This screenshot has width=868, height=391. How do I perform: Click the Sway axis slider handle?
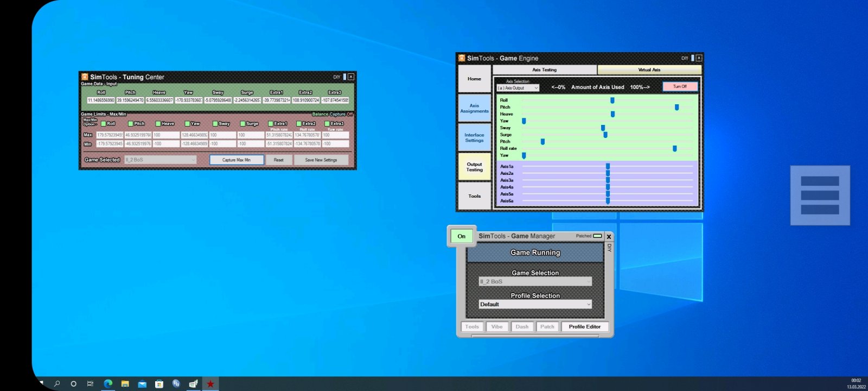603,128
